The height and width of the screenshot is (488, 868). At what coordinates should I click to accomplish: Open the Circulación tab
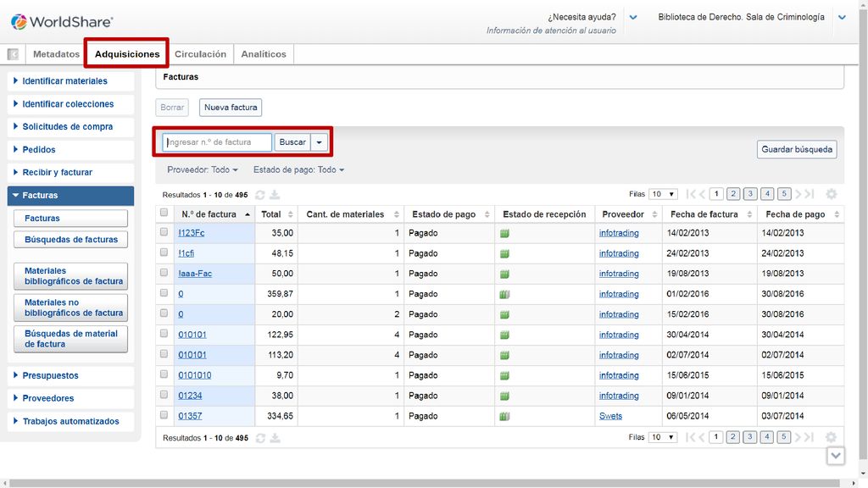click(200, 54)
